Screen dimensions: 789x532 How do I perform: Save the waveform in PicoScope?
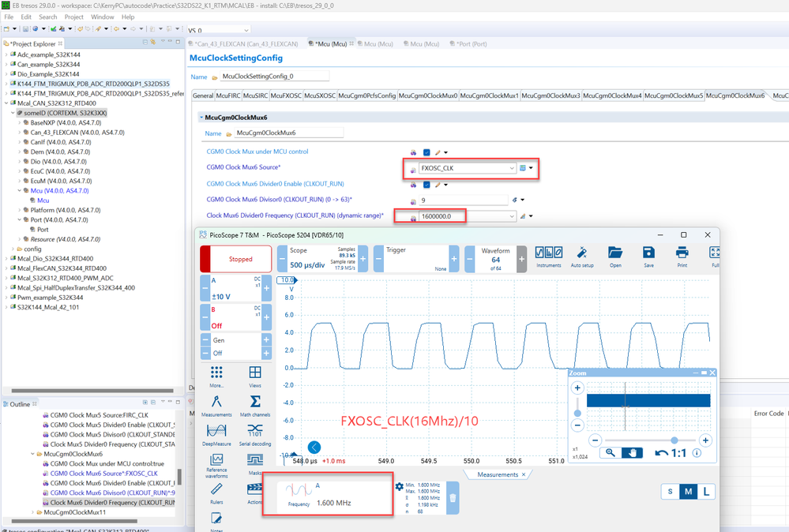(x=648, y=256)
